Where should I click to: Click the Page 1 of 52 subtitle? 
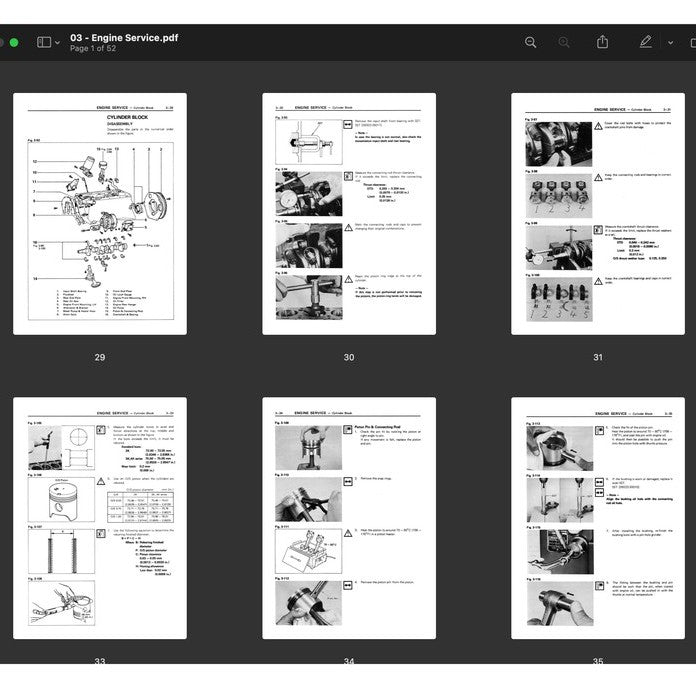click(96, 49)
